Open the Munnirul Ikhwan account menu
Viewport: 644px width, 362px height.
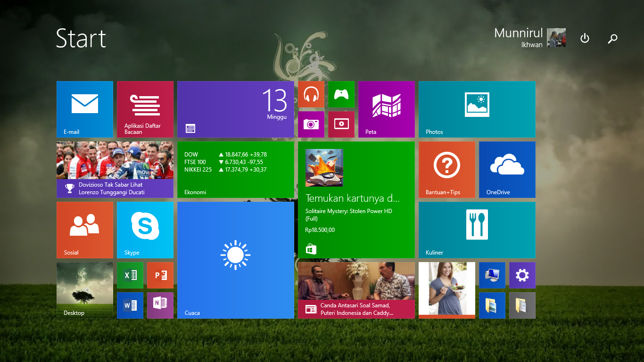(x=530, y=38)
